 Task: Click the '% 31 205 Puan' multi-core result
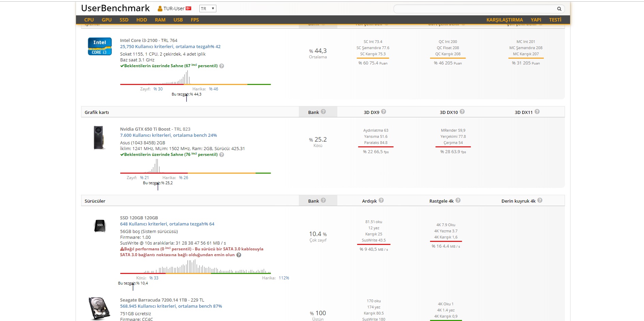pos(526,63)
